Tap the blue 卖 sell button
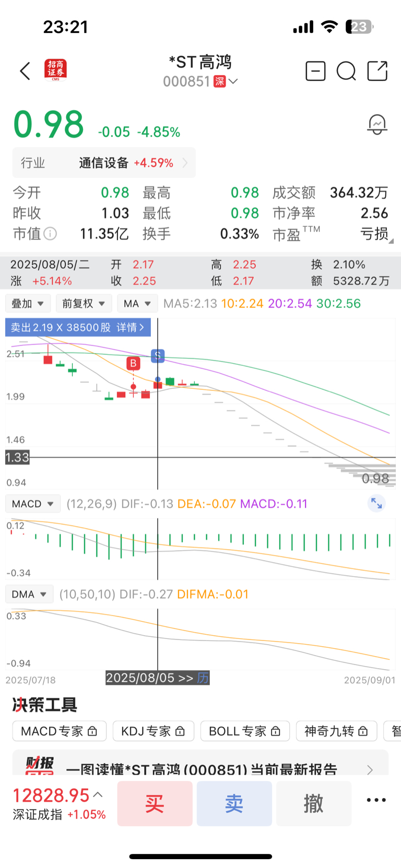The image size is (401, 868). coord(234,803)
